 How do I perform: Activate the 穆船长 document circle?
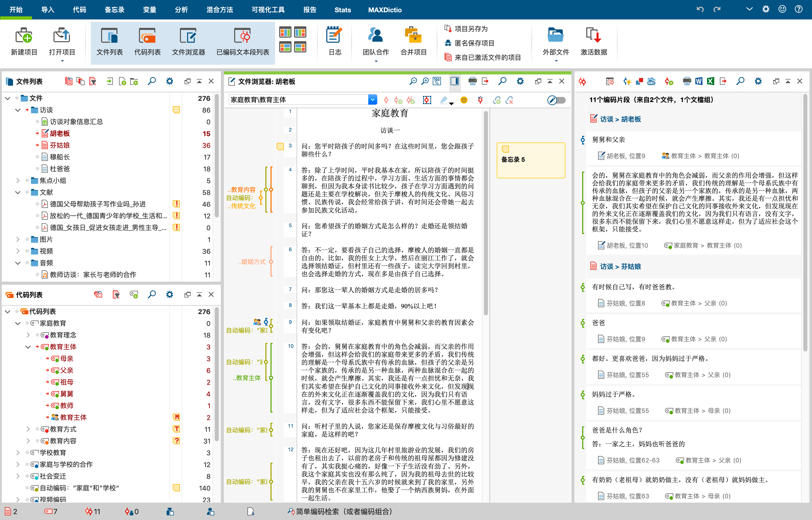tap(37, 157)
